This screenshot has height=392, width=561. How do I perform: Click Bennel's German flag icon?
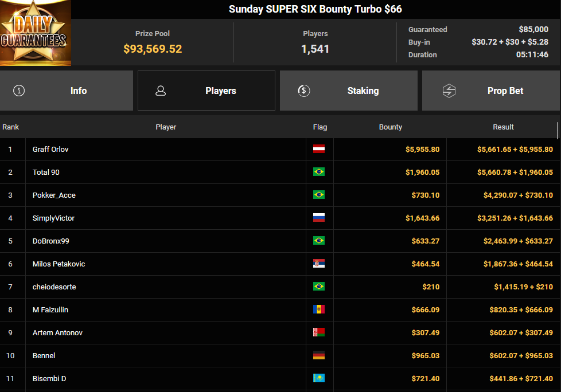coord(319,355)
